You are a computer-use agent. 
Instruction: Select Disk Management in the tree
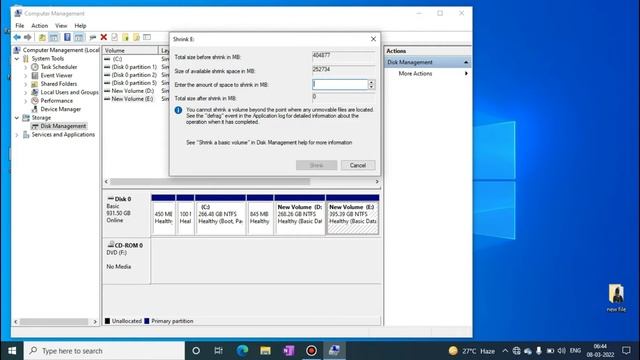(x=63, y=126)
